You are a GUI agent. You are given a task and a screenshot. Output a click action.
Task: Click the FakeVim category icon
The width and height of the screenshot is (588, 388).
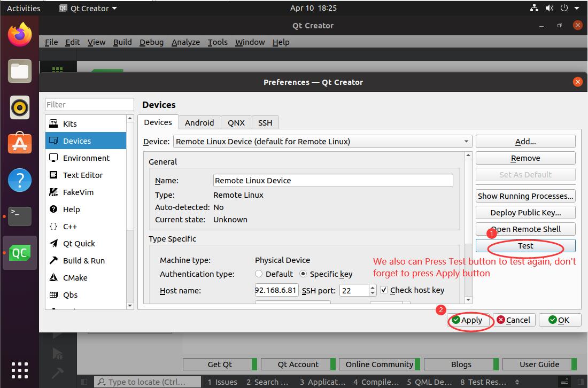coord(53,192)
